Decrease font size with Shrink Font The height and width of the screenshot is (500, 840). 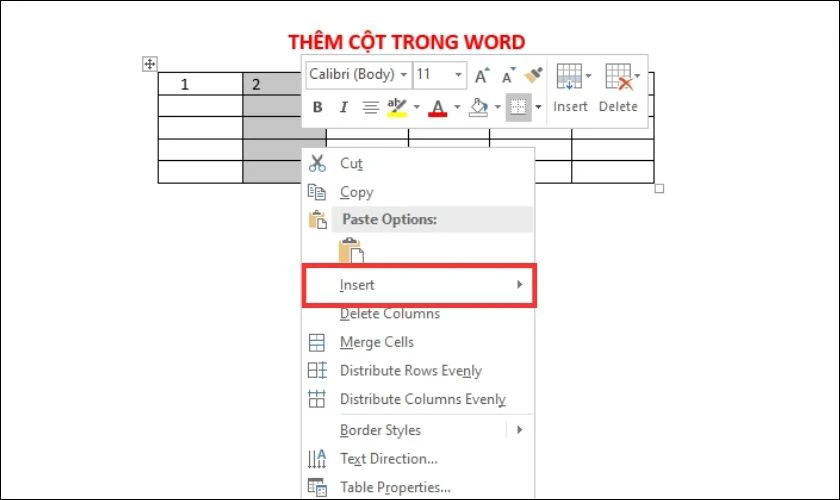coord(508,76)
